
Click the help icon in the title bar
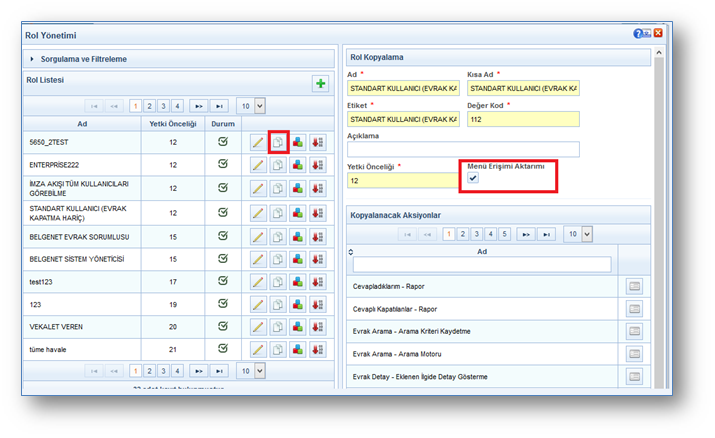(637, 35)
